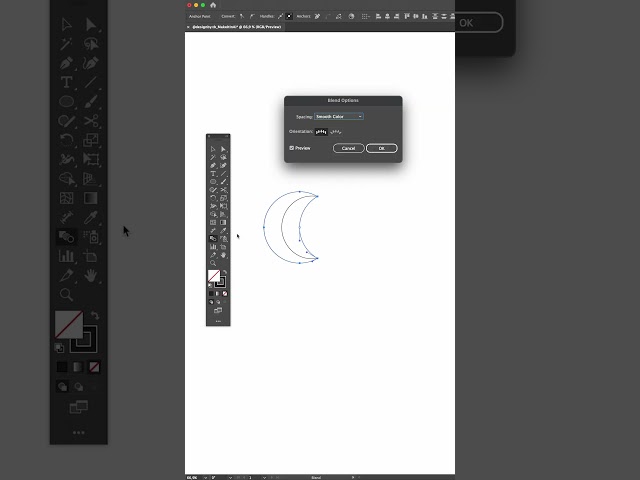
Task: Select the Mesh tool in the small floating Tools panel
Action: 213,222
